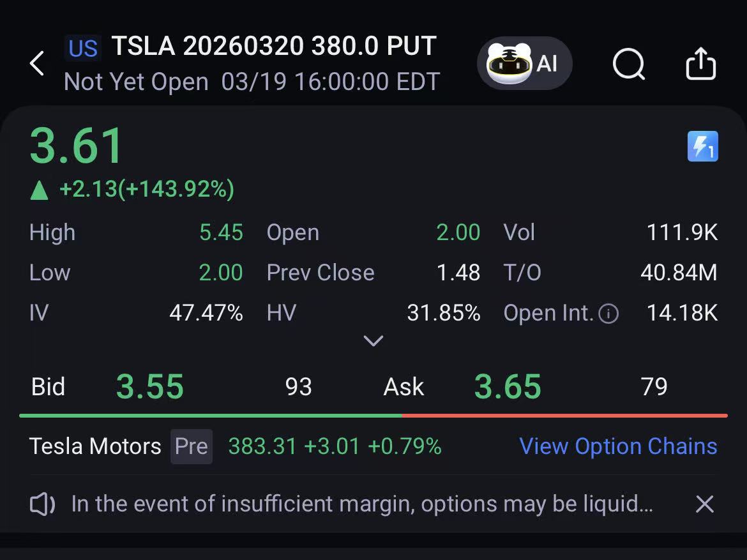Tap the share export icon
This screenshot has height=560, width=747.
point(700,63)
